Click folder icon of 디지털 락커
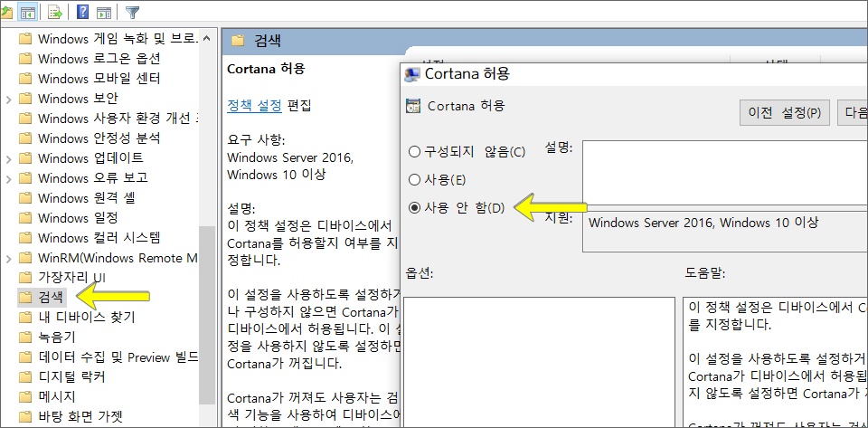This screenshot has height=428, width=868. pyautogui.click(x=25, y=377)
